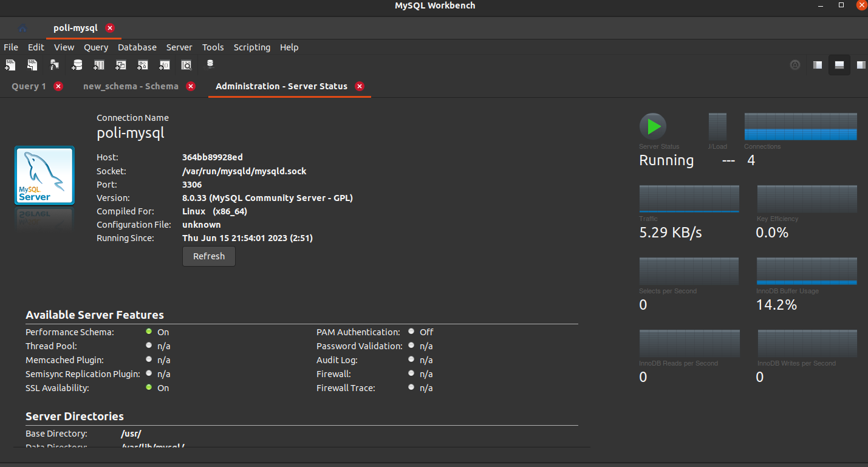Image resolution: width=868 pixels, height=467 pixels.
Task: Open the Scripting menu
Action: click(252, 47)
